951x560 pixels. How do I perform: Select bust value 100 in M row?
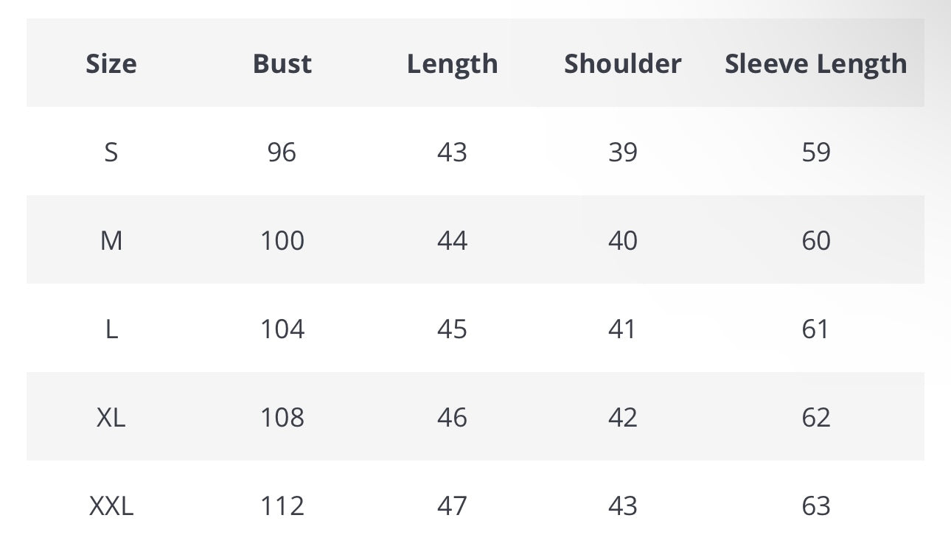(x=282, y=240)
